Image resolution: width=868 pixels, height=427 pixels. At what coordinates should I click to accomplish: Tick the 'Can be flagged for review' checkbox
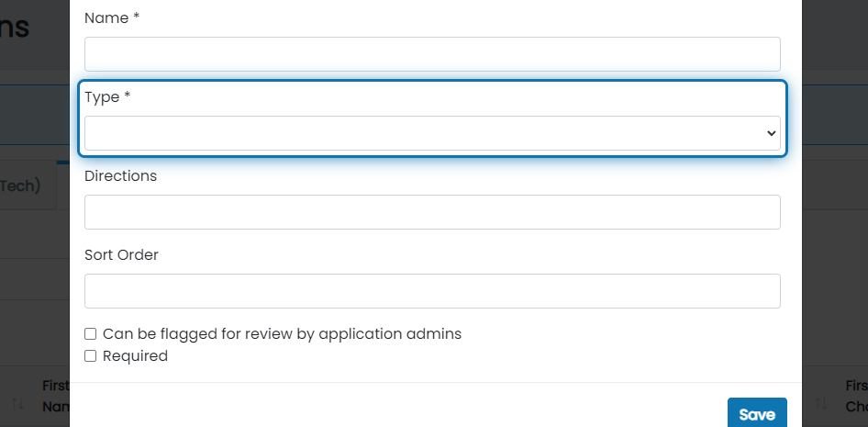(x=90, y=333)
